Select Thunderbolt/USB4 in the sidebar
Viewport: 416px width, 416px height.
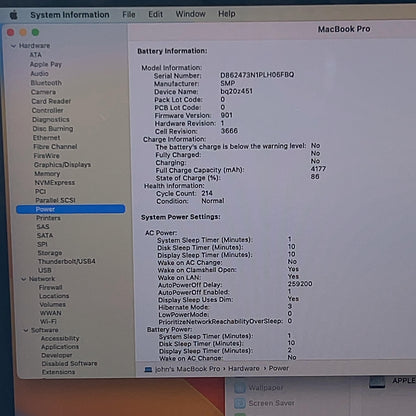tap(67, 261)
